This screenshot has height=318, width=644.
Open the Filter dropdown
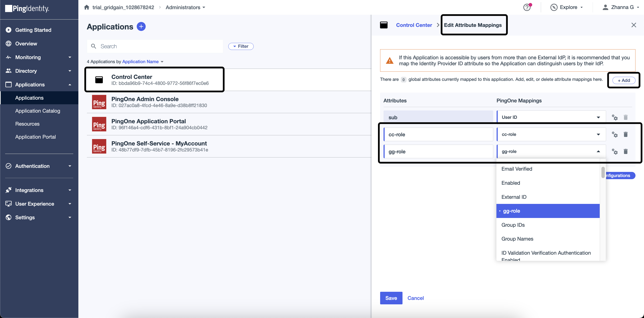tap(240, 46)
